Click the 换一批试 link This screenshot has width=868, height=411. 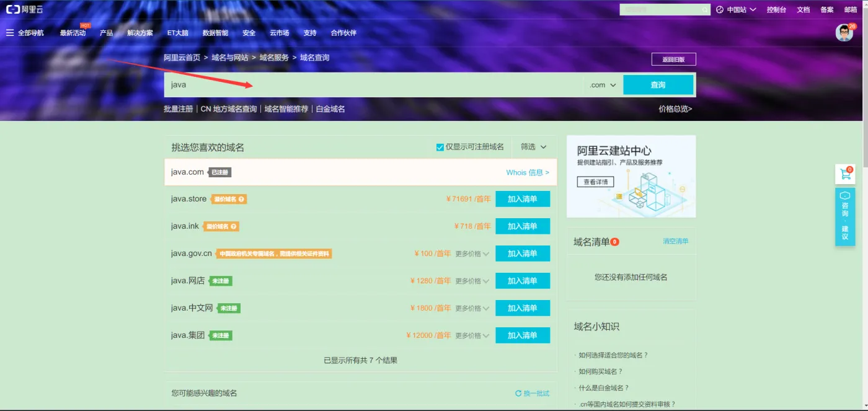536,394
